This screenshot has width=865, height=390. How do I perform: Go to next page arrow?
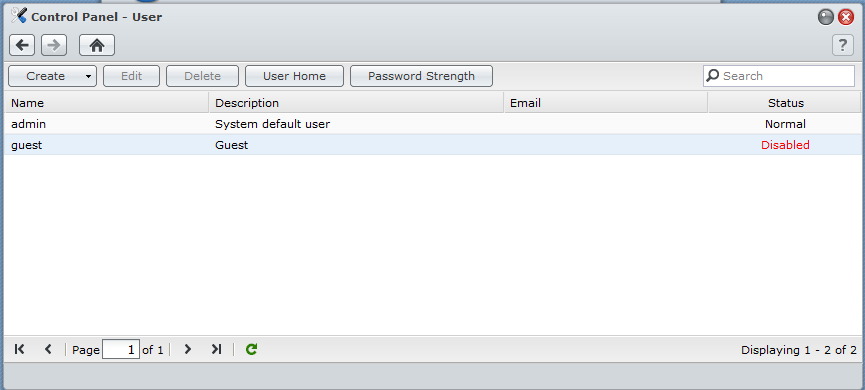[x=188, y=349]
